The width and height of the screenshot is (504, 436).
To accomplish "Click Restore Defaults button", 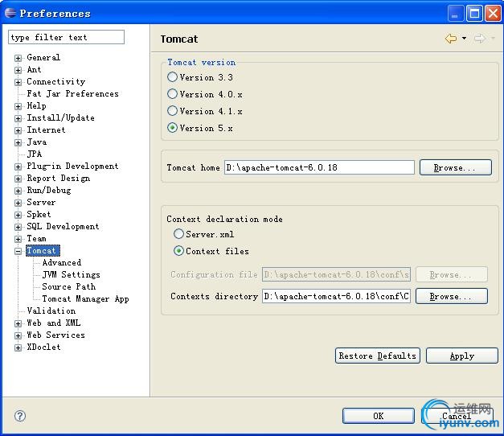I will pos(377,356).
